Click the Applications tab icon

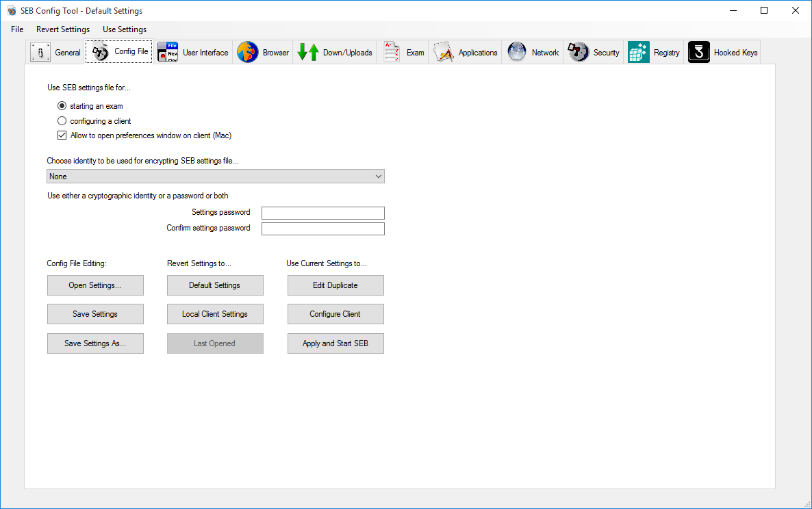[444, 52]
